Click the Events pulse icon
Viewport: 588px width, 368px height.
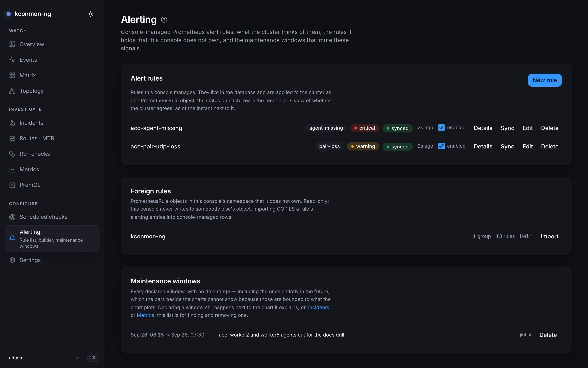12,60
